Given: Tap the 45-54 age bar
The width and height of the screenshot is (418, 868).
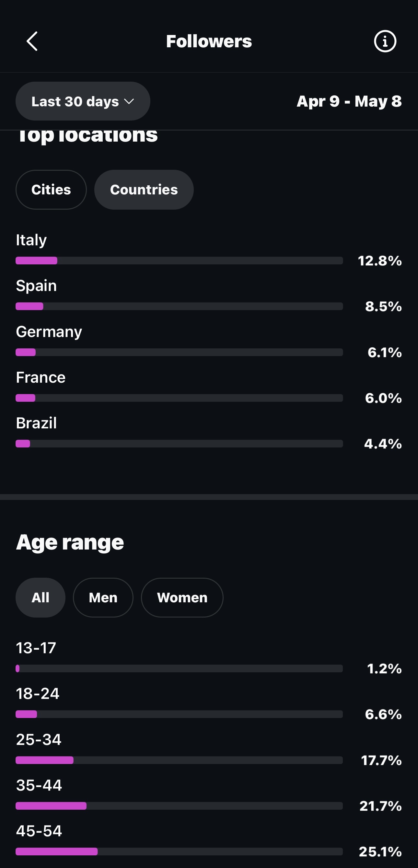Looking at the screenshot, I should (x=179, y=852).
